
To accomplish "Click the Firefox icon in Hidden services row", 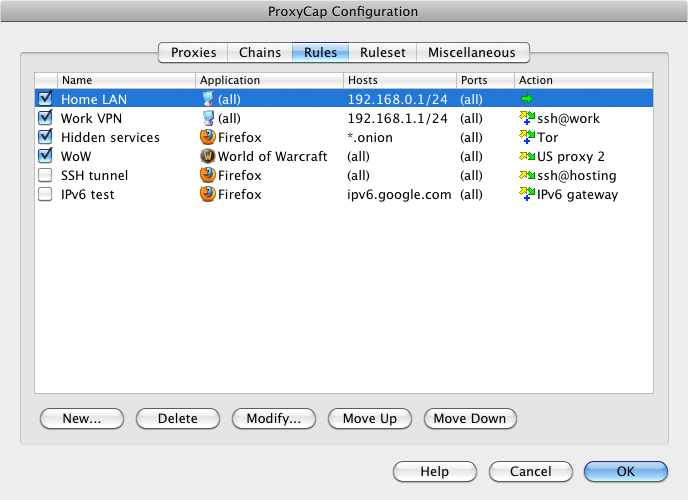I will point(208,137).
